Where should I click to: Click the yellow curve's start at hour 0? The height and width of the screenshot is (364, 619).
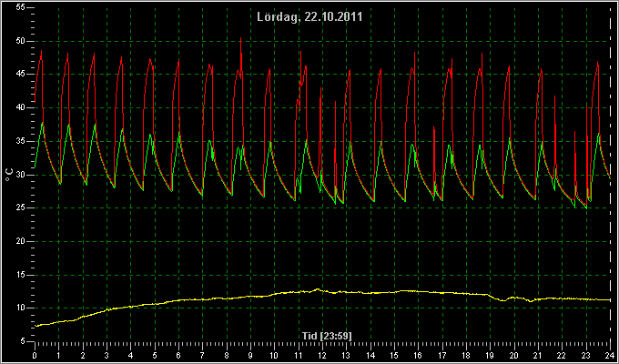click(x=36, y=326)
